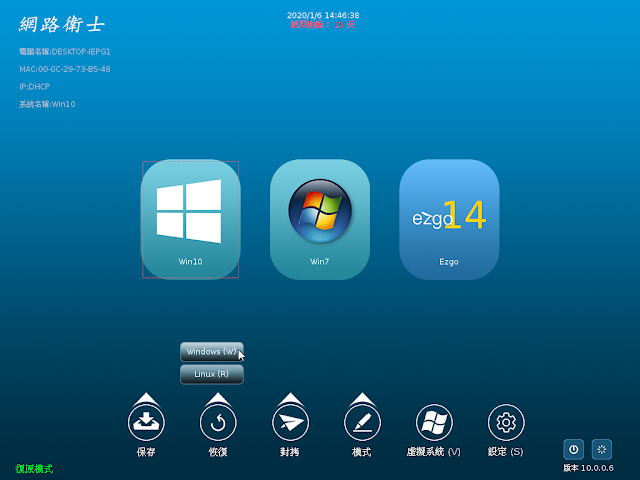Image resolution: width=640 pixels, height=480 pixels.
Task: Click the power button icon
Action: click(573, 449)
